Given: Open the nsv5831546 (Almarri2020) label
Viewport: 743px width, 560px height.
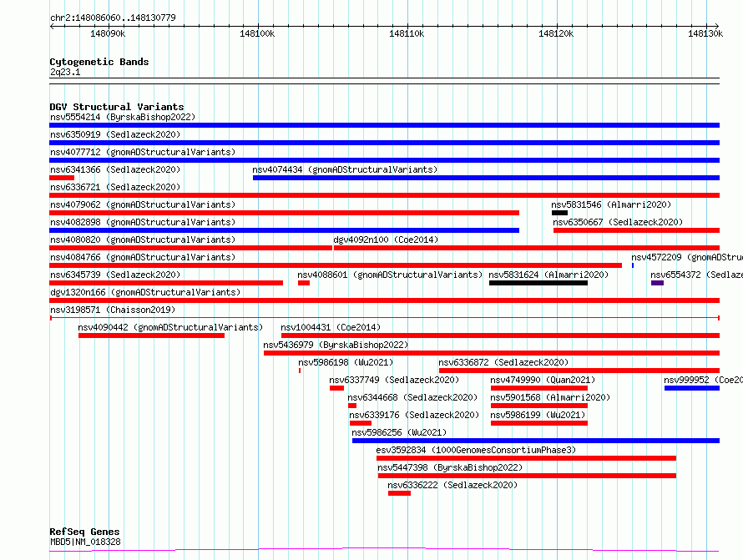Looking at the screenshot, I should 611,204.
